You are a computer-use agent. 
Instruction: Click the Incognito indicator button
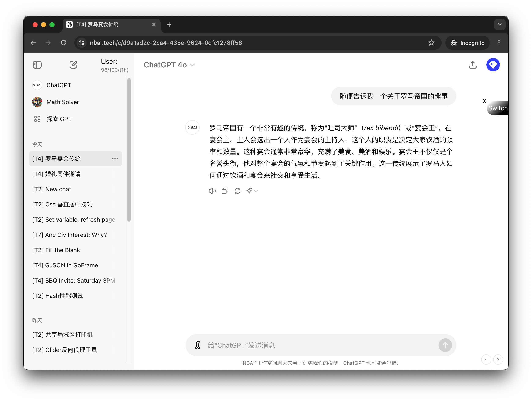point(467,43)
